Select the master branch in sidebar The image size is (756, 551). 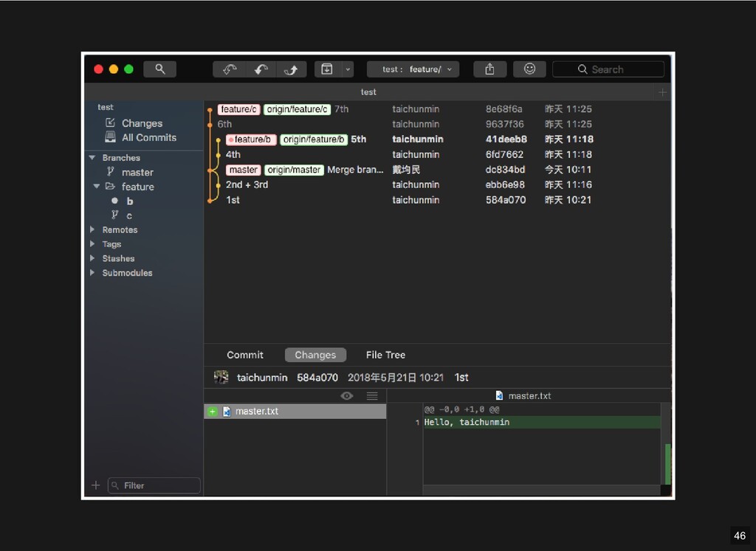pyautogui.click(x=137, y=173)
